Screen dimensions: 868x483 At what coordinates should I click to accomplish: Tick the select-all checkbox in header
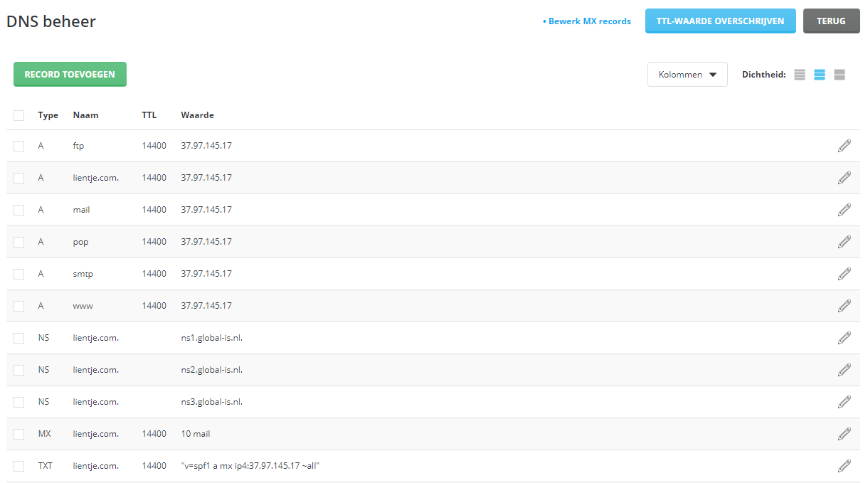19,115
